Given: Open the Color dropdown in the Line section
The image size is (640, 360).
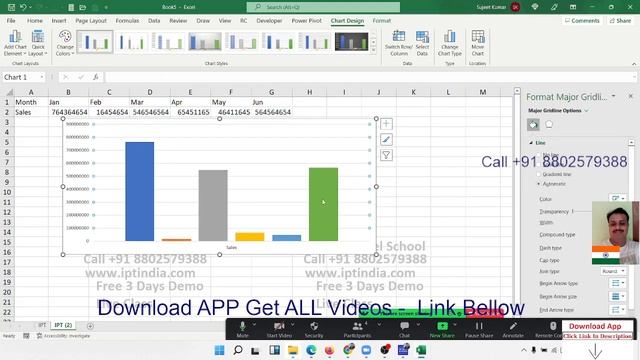Looking at the screenshot, I should point(618,198).
